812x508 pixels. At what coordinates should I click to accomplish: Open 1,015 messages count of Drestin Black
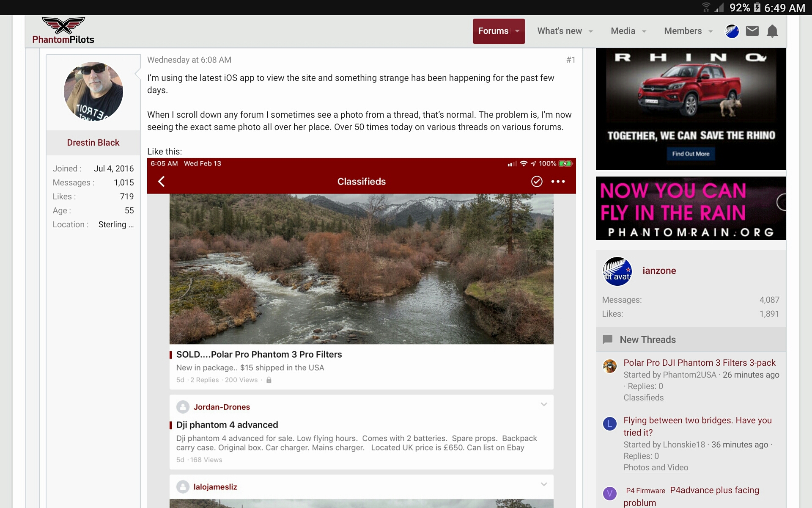click(x=123, y=182)
